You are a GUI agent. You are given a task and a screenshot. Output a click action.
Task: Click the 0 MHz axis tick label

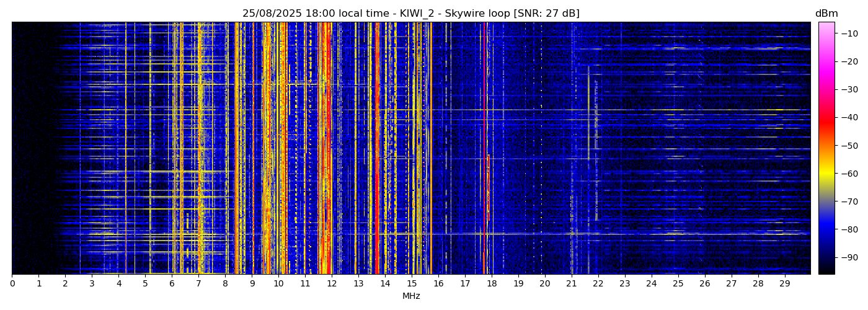[12, 284]
